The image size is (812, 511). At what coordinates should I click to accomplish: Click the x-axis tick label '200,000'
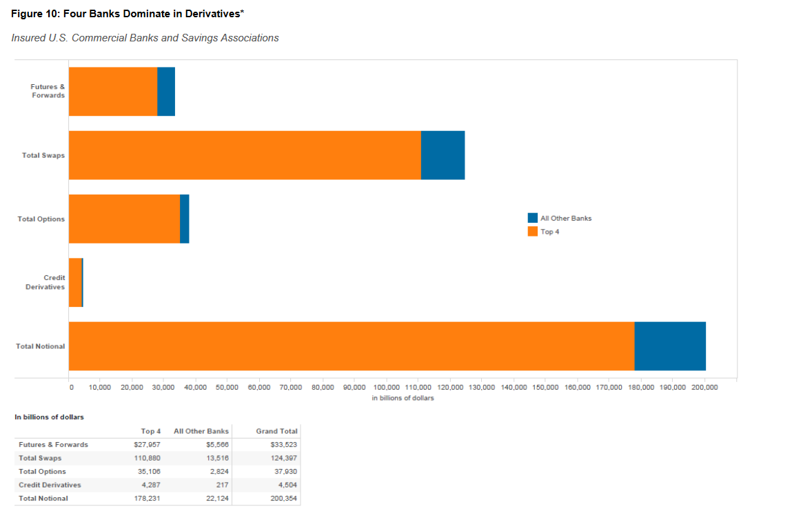[x=704, y=388]
